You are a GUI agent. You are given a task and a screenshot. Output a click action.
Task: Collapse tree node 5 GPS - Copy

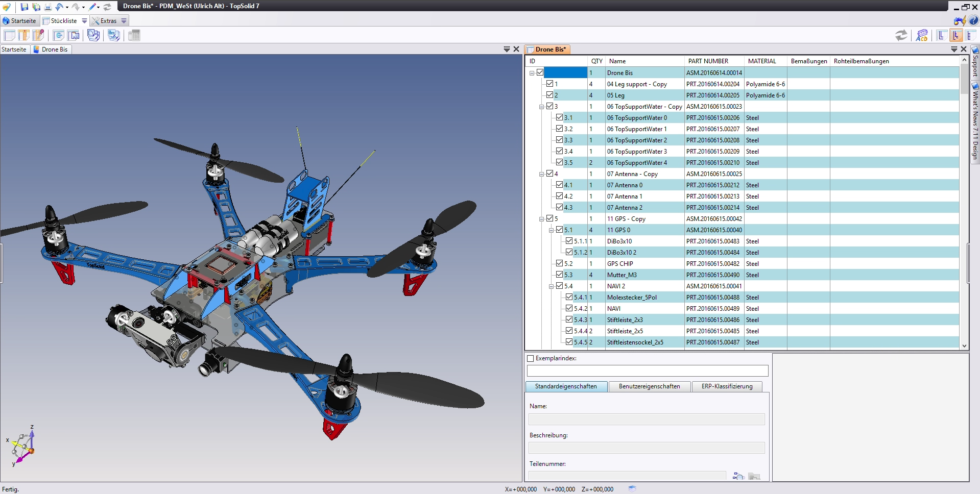click(541, 219)
